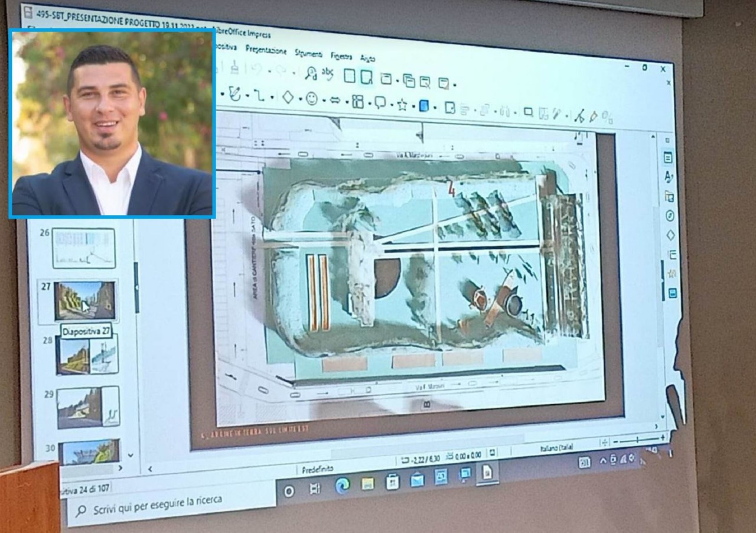Screen dimensions: 756x533
Task: Select the connector line tool
Action: click(259, 95)
